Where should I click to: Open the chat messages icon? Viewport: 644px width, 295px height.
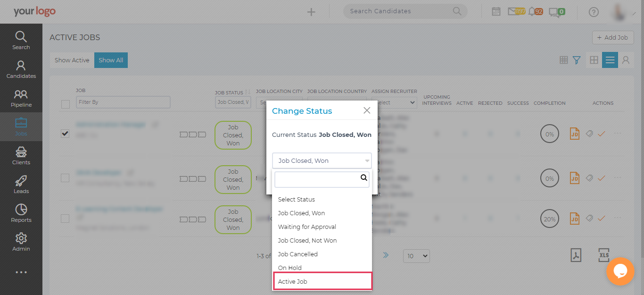pyautogui.click(x=554, y=12)
